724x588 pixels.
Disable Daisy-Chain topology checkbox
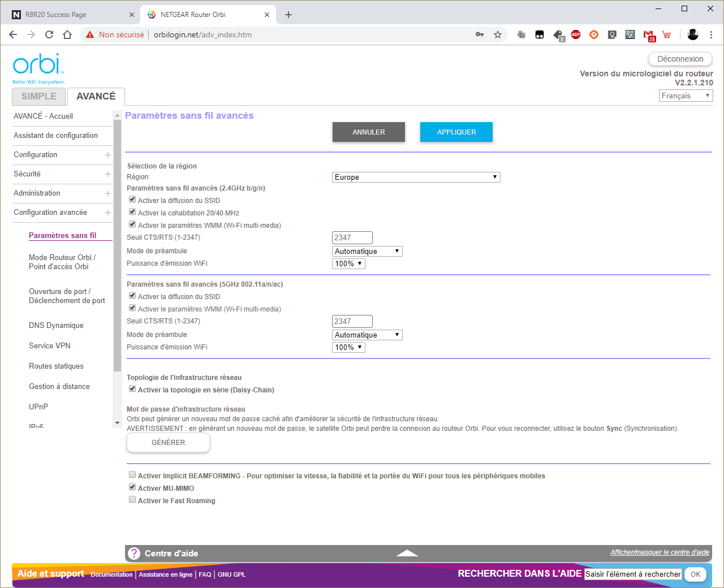click(x=132, y=388)
